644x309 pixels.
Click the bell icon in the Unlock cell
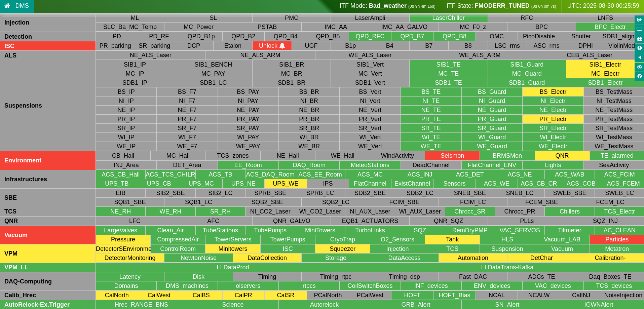tap(282, 46)
